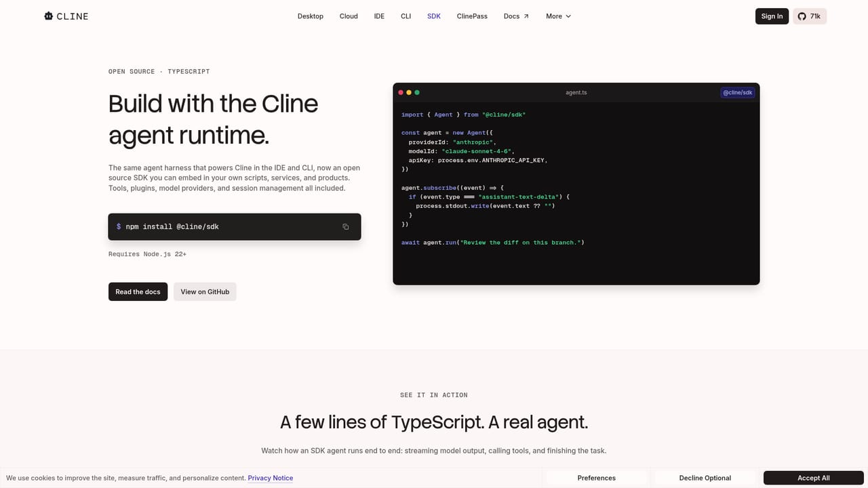Choose Decline Optional cookies
The height and width of the screenshot is (488, 868).
(x=705, y=478)
